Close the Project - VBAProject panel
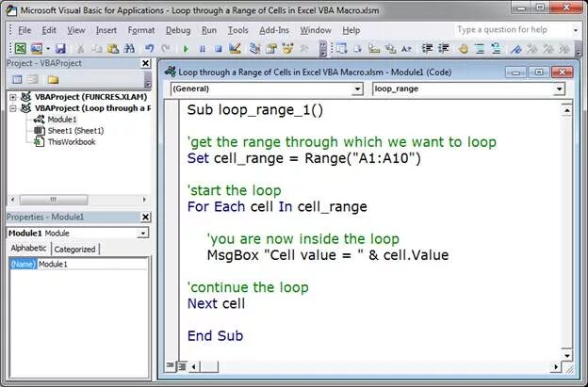The image size is (588, 387). (145, 63)
